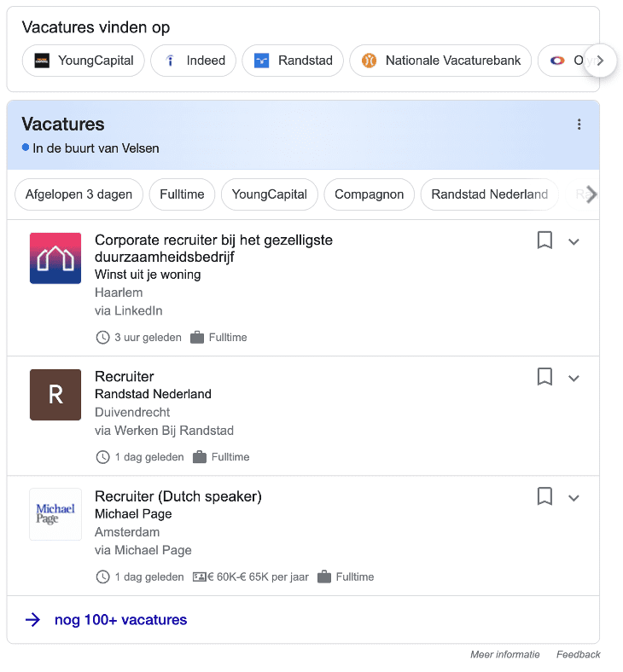Image resolution: width=623 pixels, height=672 pixels.
Task: Open Indeed job site chip
Action: 194,61
